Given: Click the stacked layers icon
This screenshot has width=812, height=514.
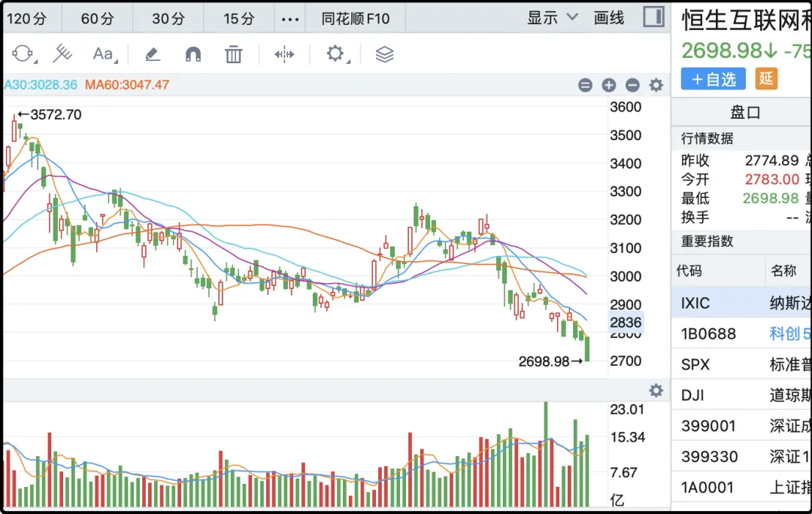Looking at the screenshot, I should tap(384, 54).
